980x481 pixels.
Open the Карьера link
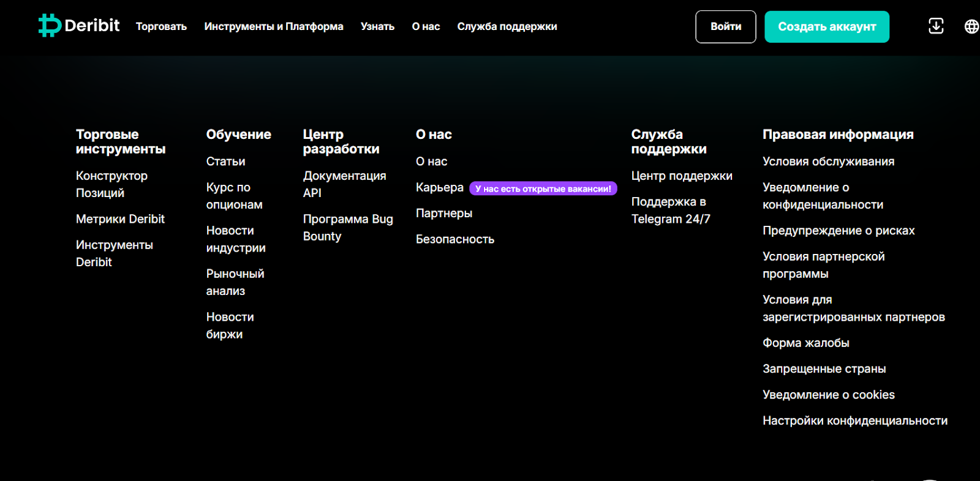tap(440, 187)
